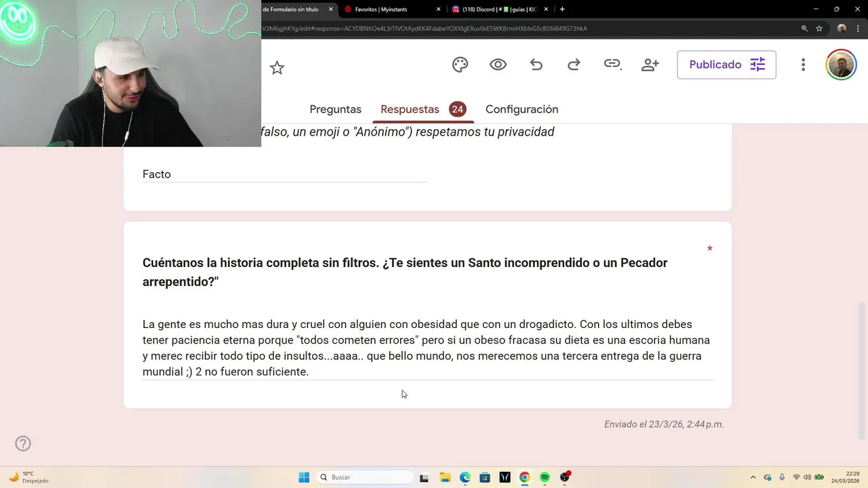Click the page vertical scrollbar thumb
The image size is (868, 488).
[862, 371]
